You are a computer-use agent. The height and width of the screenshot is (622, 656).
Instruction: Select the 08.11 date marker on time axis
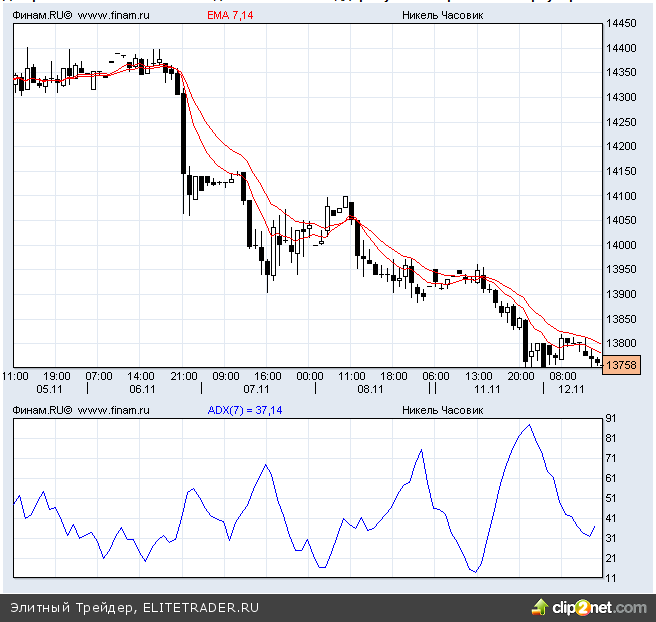pos(372,389)
